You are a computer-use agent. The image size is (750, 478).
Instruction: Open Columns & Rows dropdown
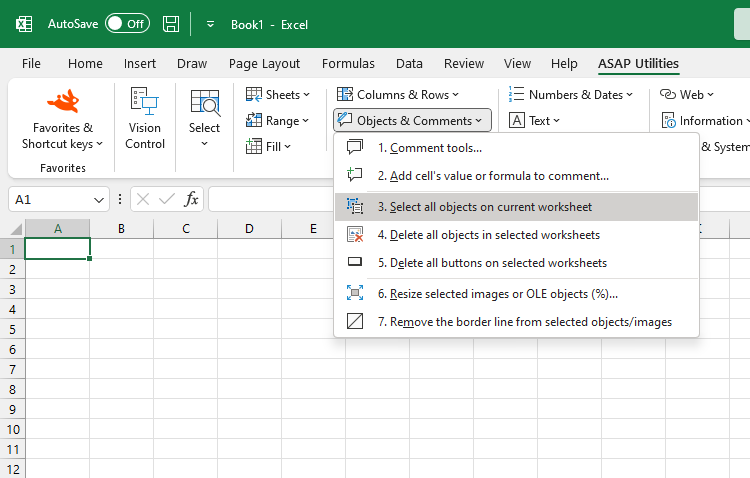tap(397, 95)
